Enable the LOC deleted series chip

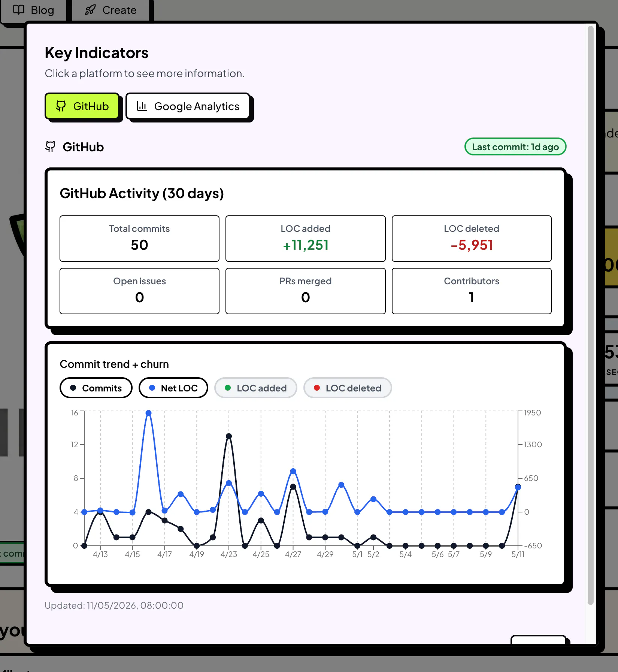click(348, 388)
